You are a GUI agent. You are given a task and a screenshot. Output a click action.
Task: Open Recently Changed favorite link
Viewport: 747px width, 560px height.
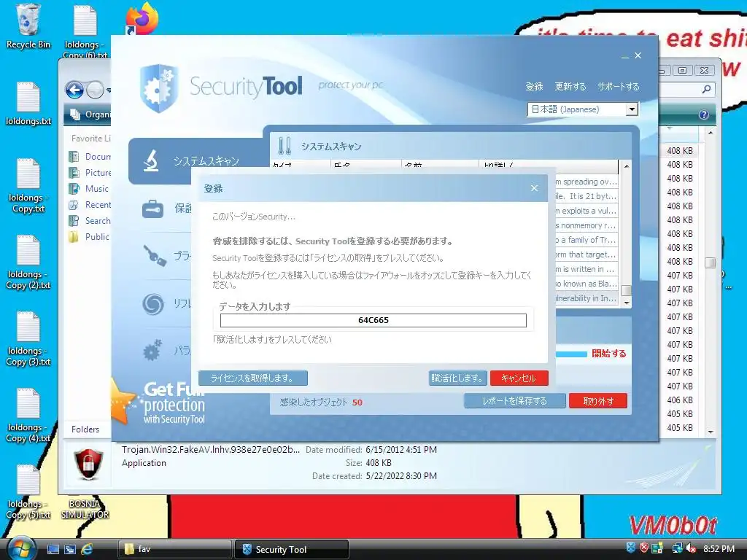pos(90,205)
